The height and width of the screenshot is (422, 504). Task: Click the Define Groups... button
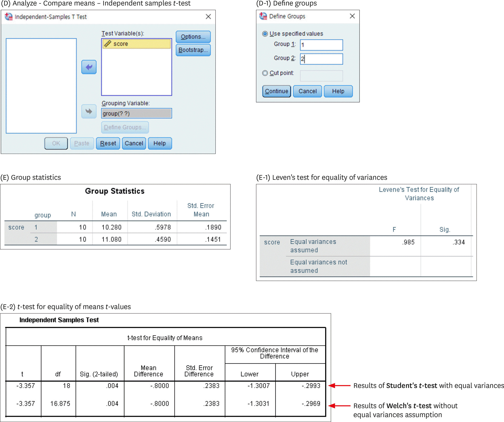click(125, 127)
